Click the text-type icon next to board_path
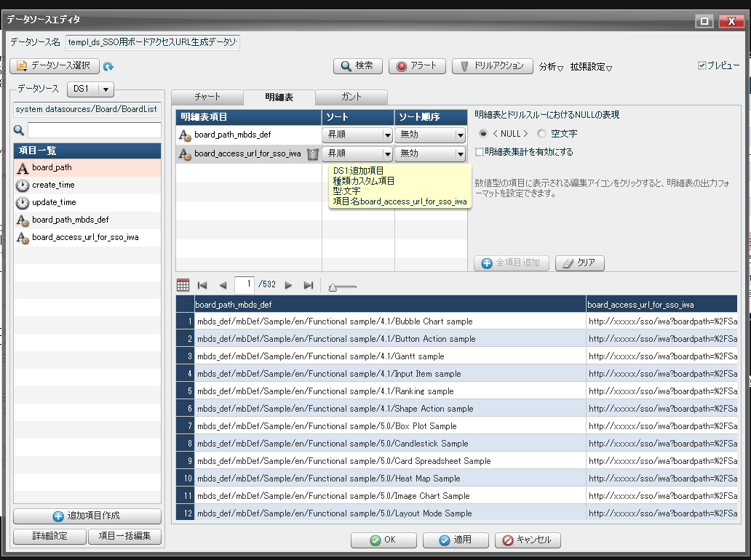The image size is (751, 560). [23, 168]
